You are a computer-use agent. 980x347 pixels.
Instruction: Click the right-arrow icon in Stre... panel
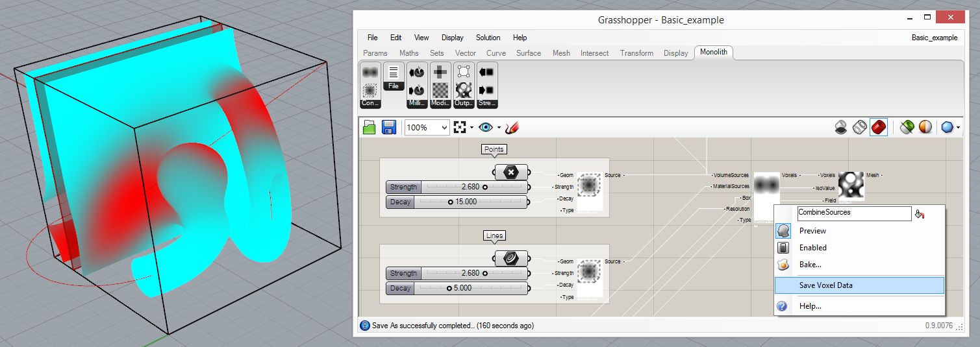coord(486,91)
